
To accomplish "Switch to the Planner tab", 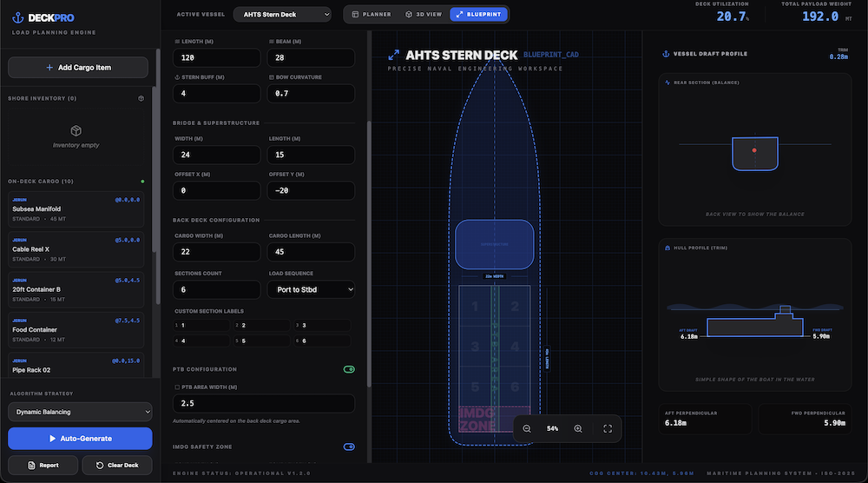I will tap(372, 15).
